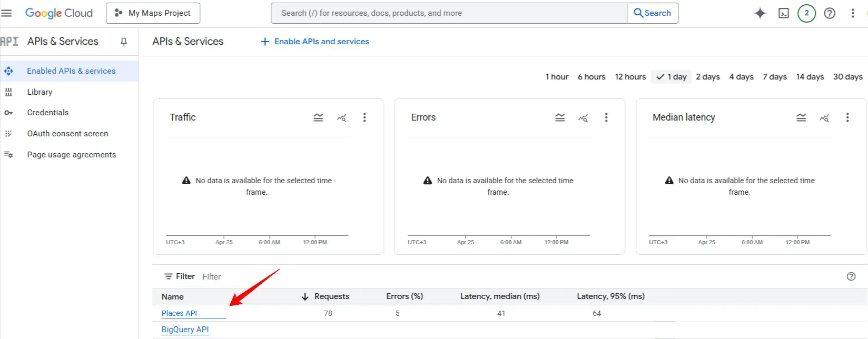868x339 pixels.
Task: Select the 6 hours time range
Action: [x=591, y=77]
